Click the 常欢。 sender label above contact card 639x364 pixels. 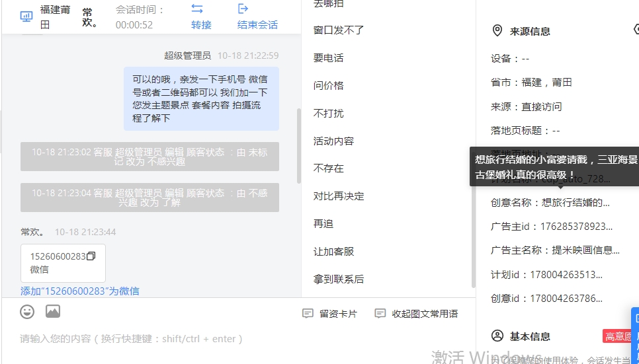pyautogui.click(x=32, y=232)
